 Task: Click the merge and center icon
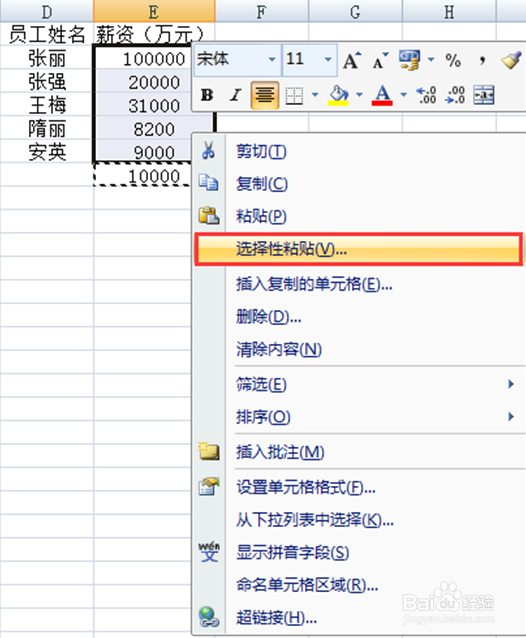click(484, 95)
